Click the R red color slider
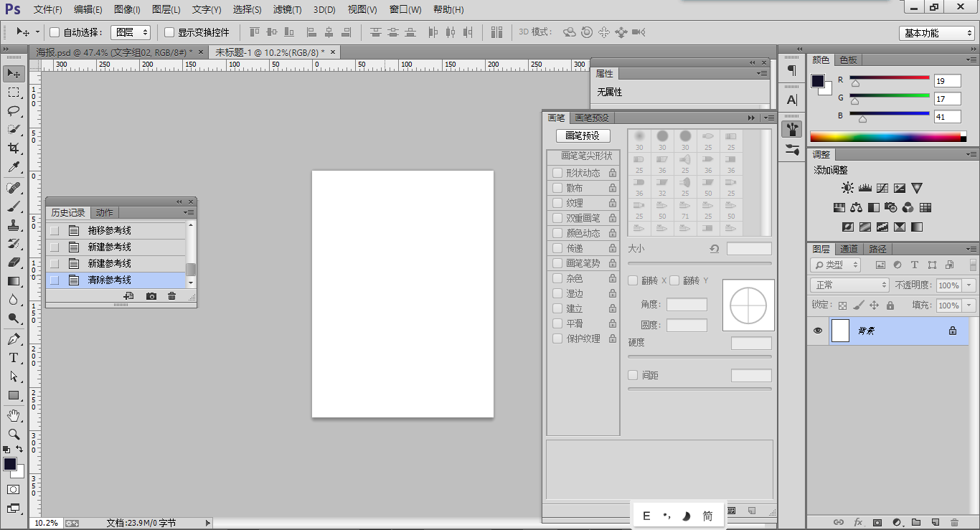980x530 pixels. click(x=890, y=78)
